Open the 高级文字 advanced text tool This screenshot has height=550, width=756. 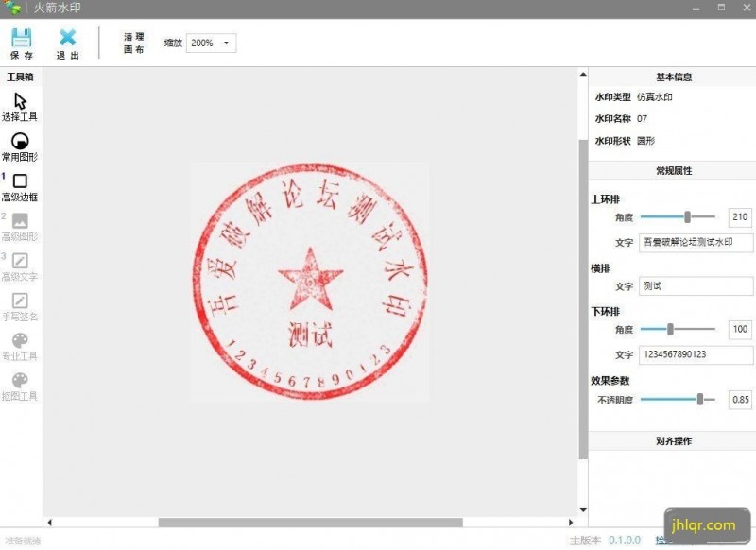click(19, 263)
